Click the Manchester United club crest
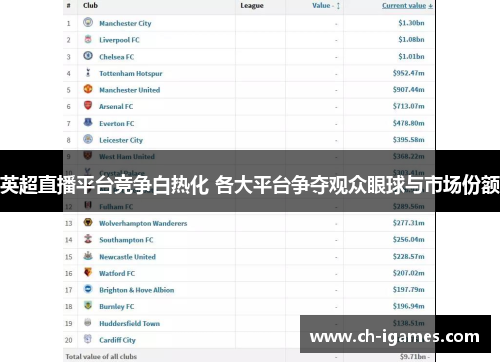The width and height of the screenshot is (500, 362). pyautogui.click(x=88, y=89)
